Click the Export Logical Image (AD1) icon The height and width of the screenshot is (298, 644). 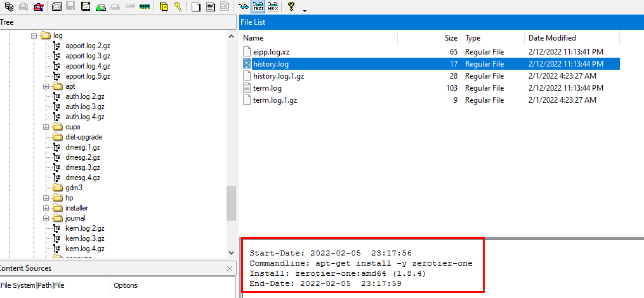[x=86, y=6]
